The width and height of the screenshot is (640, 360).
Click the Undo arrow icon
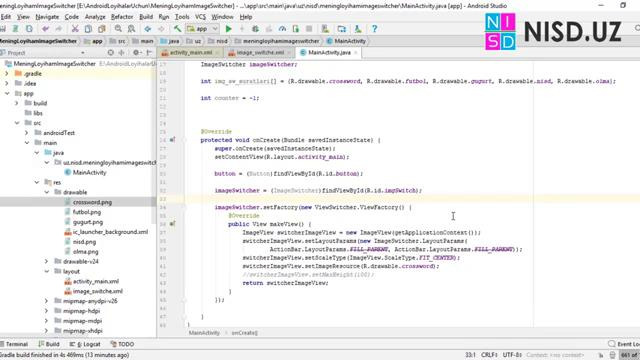pos(45,29)
